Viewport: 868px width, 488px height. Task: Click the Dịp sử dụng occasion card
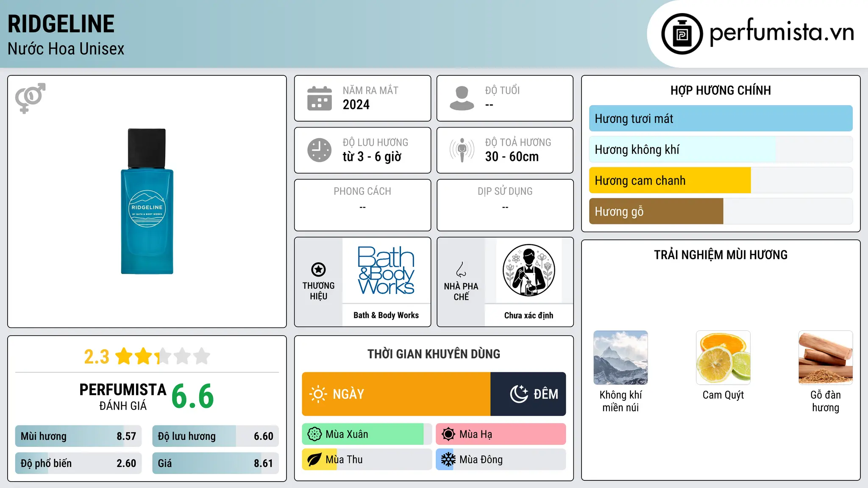coord(505,205)
